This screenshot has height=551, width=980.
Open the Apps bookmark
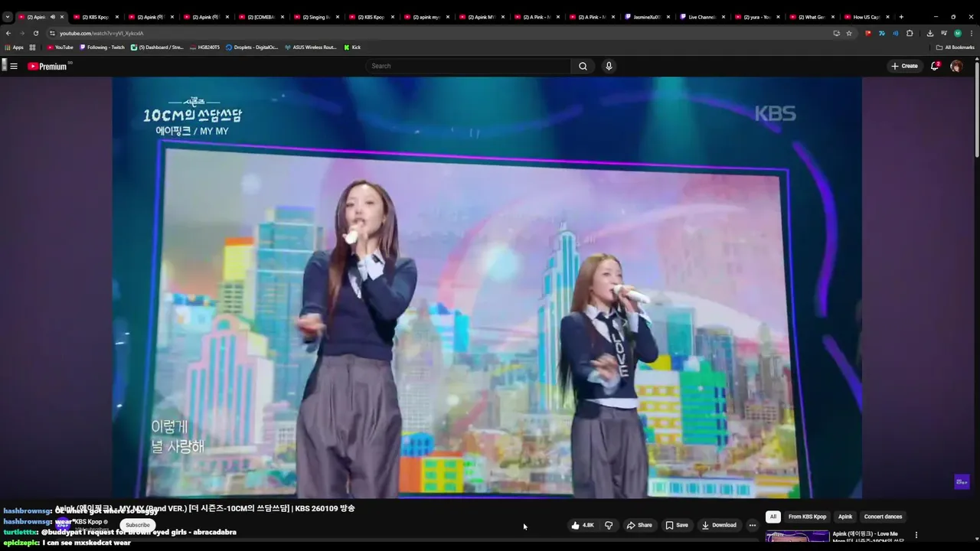15,47
